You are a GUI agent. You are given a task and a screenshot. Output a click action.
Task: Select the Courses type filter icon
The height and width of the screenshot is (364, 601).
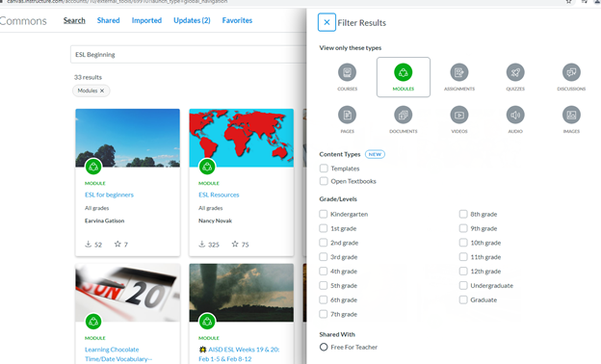[348, 72]
